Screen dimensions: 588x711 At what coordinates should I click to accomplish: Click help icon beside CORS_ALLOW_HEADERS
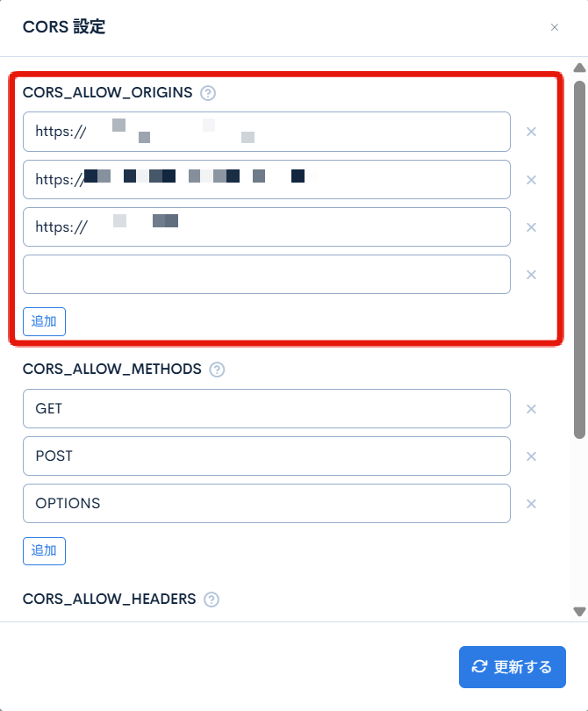coord(211,600)
